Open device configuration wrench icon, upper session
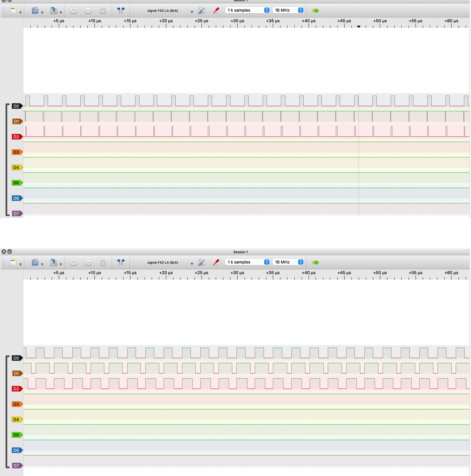 coord(201,11)
